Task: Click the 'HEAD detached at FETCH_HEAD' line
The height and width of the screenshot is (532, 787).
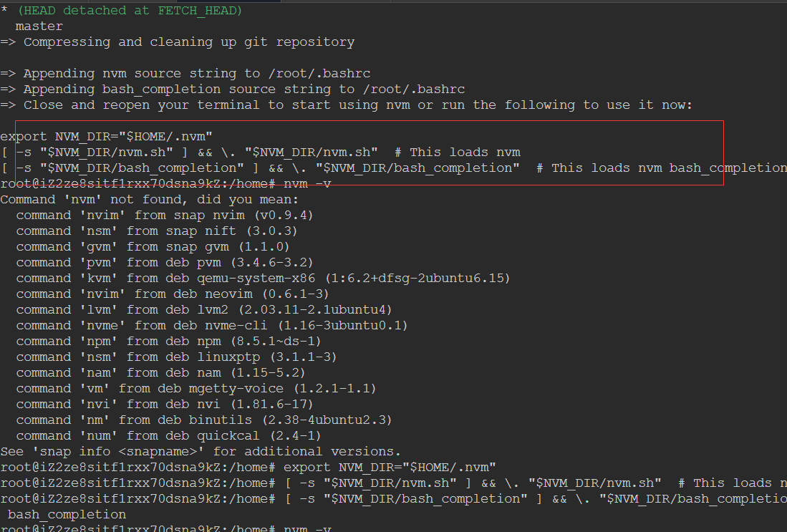Action: pos(129,11)
